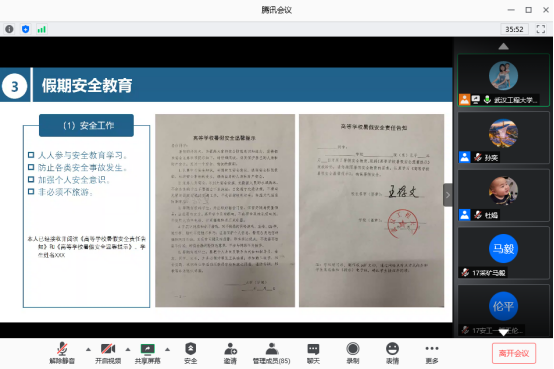
Task: Expand share screen options arrow
Action: 167,349
